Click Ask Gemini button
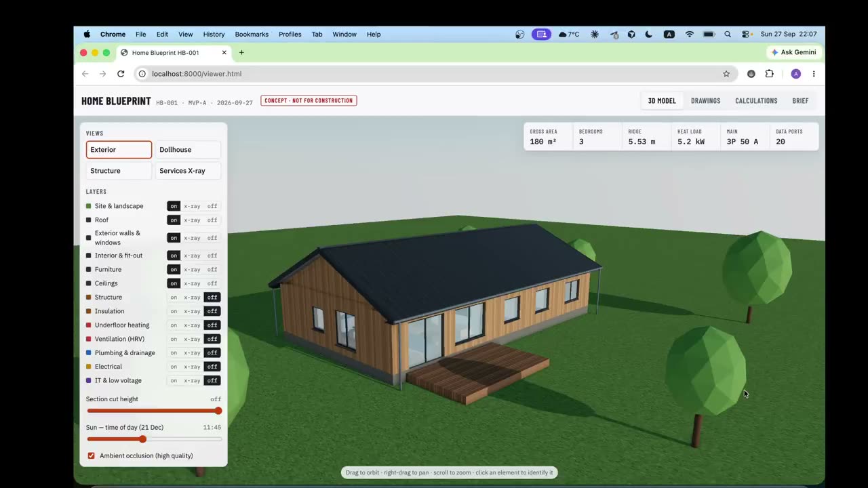Image resolution: width=868 pixels, height=488 pixels. point(793,52)
